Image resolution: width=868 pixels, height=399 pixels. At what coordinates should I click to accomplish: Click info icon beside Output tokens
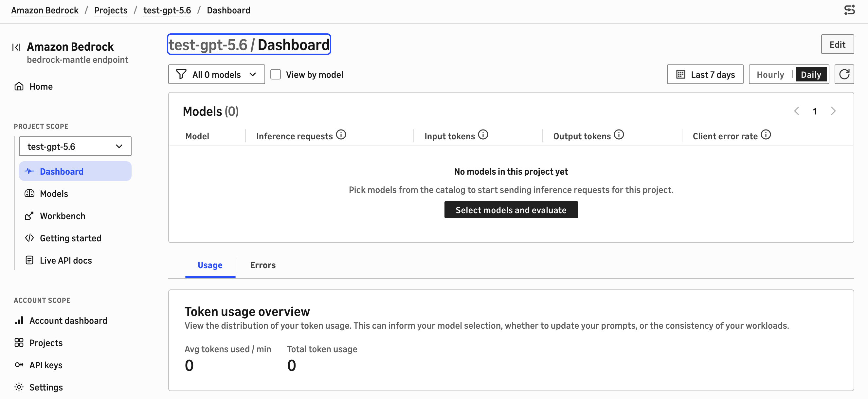pyautogui.click(x=619, y=135)
